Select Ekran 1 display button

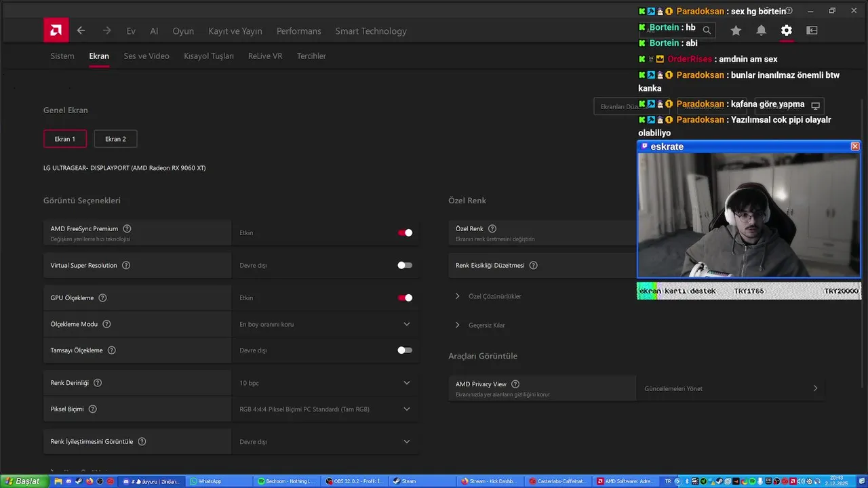coord(65,139)
